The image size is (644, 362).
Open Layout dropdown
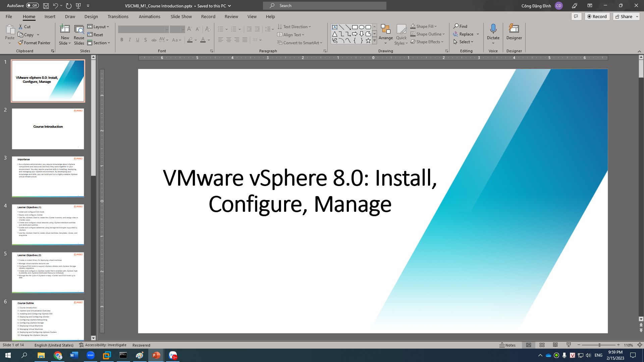coord(98,26)
